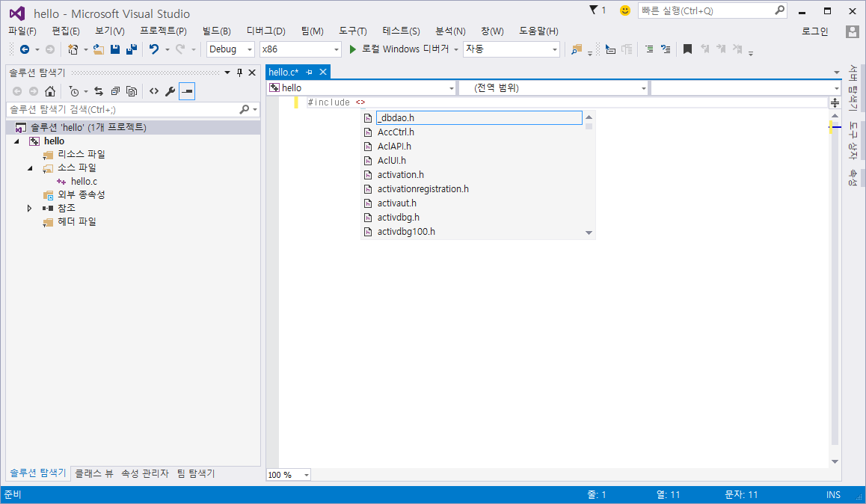
Task: Click the New Project icon in toolbar
Action: pyautogui.click(x=73, y=49)
